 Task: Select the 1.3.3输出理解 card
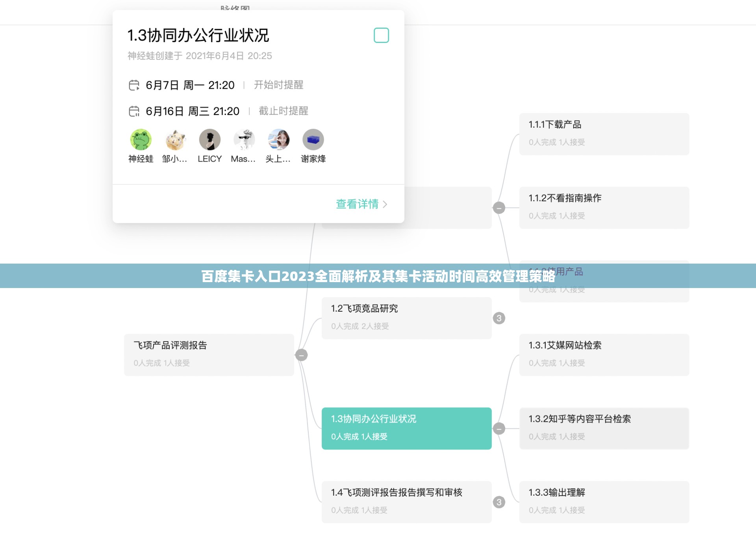pyautogui.click(x=604, y=502)
